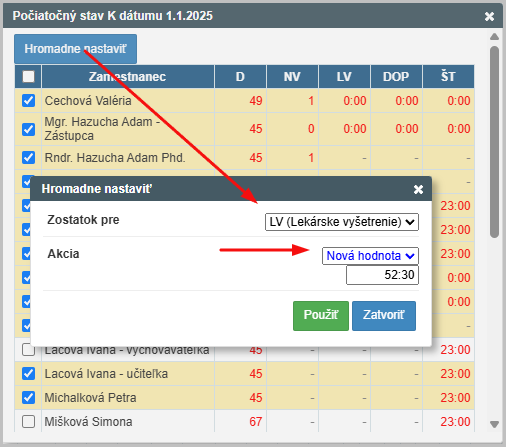Uncheck Michalková Petra checkbox
The image size is (506, 447).
[x=28, y=397]
